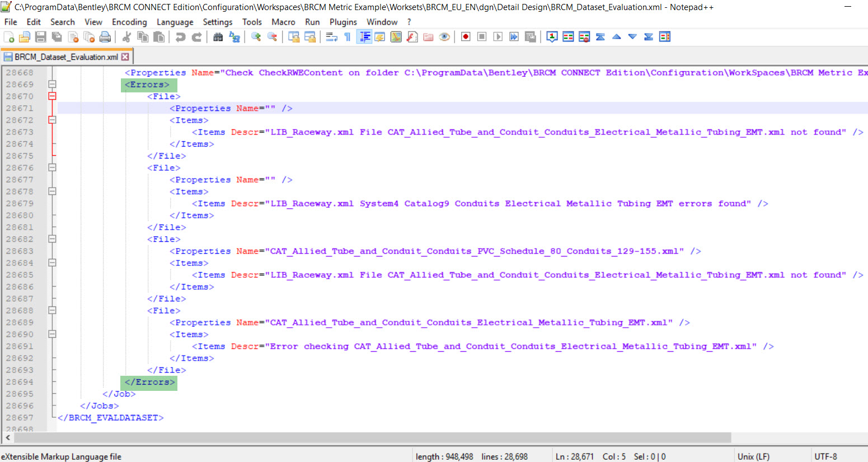Viewport: 868px width, 462px height.
Task: Click the Open file folder icon
Action: [25, 37]
